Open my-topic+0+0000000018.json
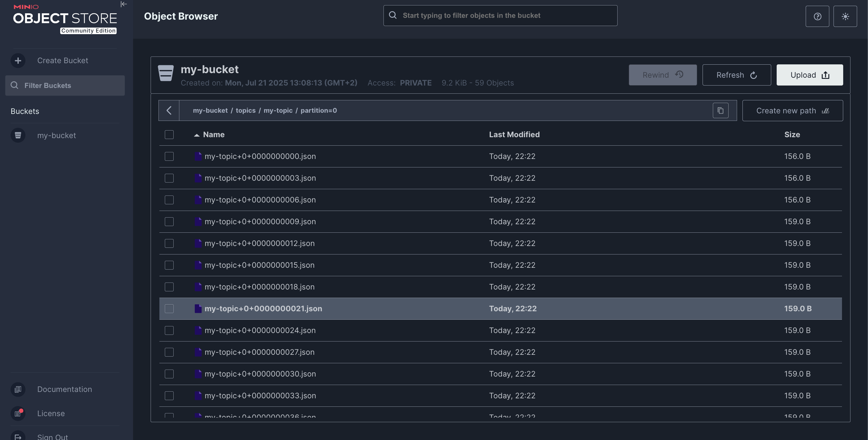868x440 pixels. click(x=259, y=287)
